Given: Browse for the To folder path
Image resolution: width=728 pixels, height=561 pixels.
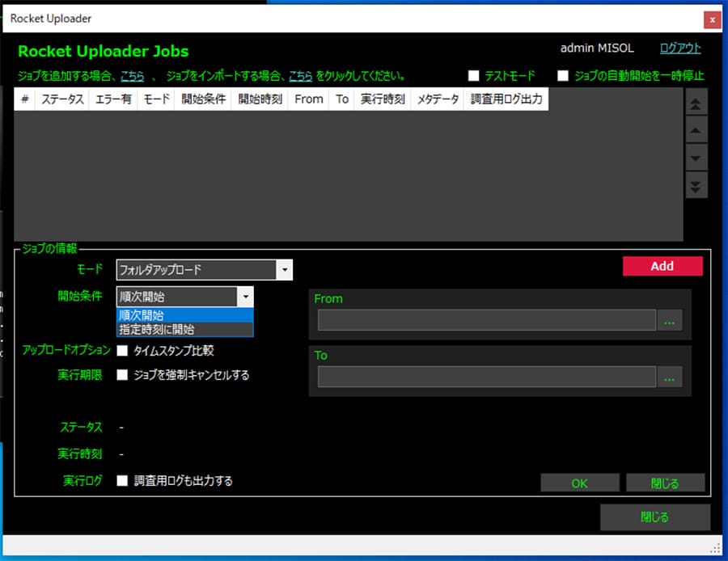Looking at the screenshot, I should pyautogui.click(x=669, y=377).
